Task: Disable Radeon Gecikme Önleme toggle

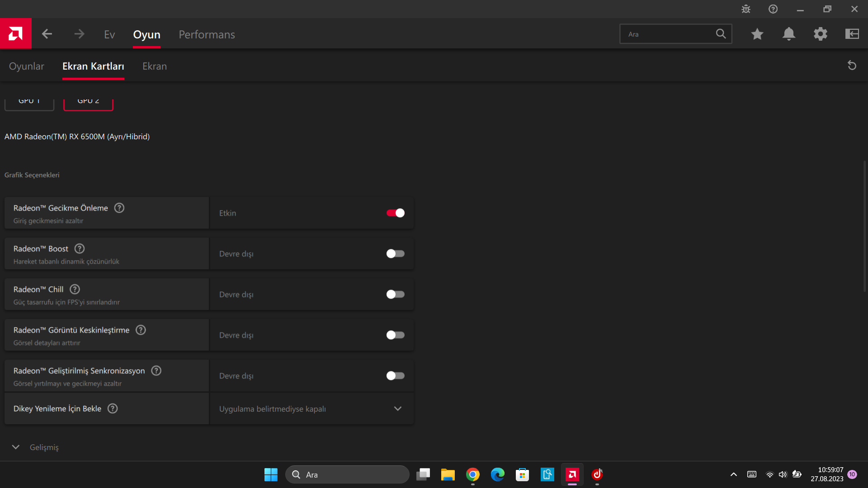Action: point(396,213)
